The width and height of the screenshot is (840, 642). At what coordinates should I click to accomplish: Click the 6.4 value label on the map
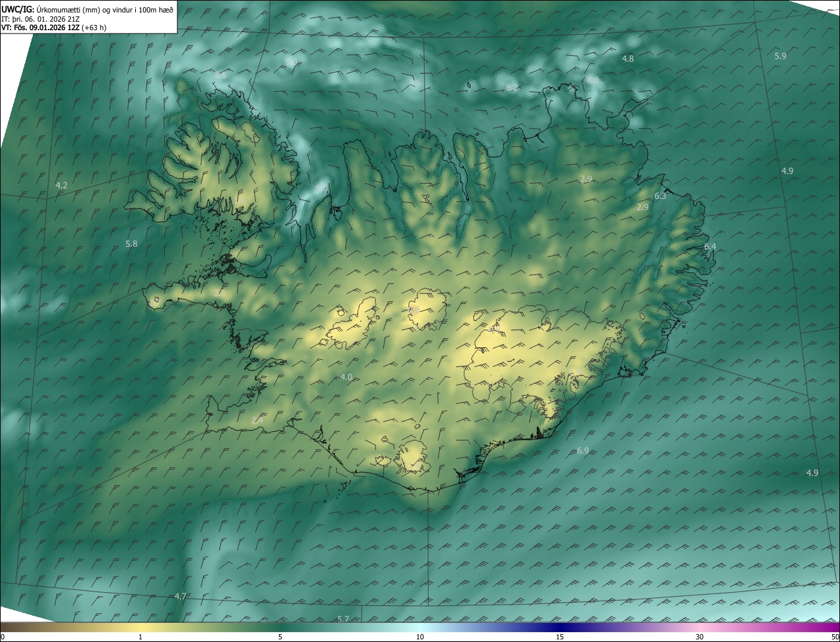tap(710, 246)
